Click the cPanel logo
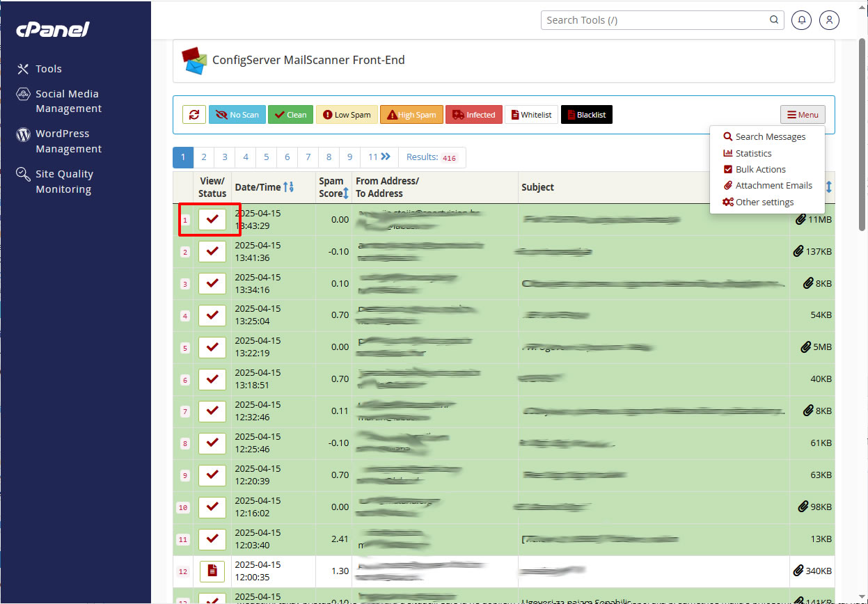 pos(53,29)
